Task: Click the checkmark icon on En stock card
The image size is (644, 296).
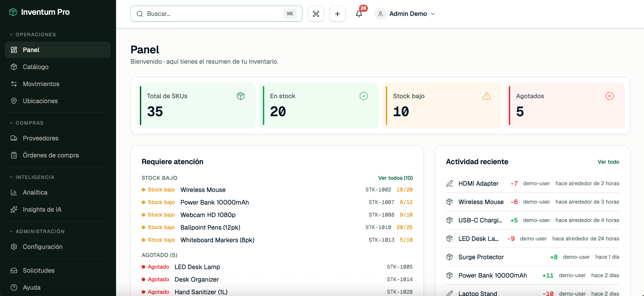Action: [x=364, y=96]
